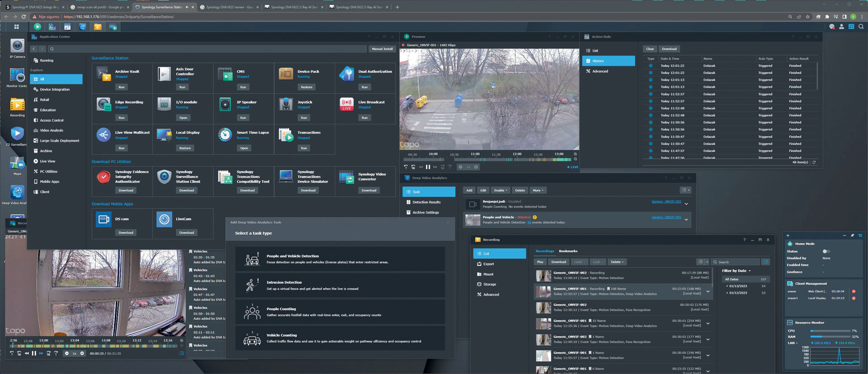868x374 pixels.
Task: Click the Transactions app icon
Action: pyautogui.click(x=286, y=135)
